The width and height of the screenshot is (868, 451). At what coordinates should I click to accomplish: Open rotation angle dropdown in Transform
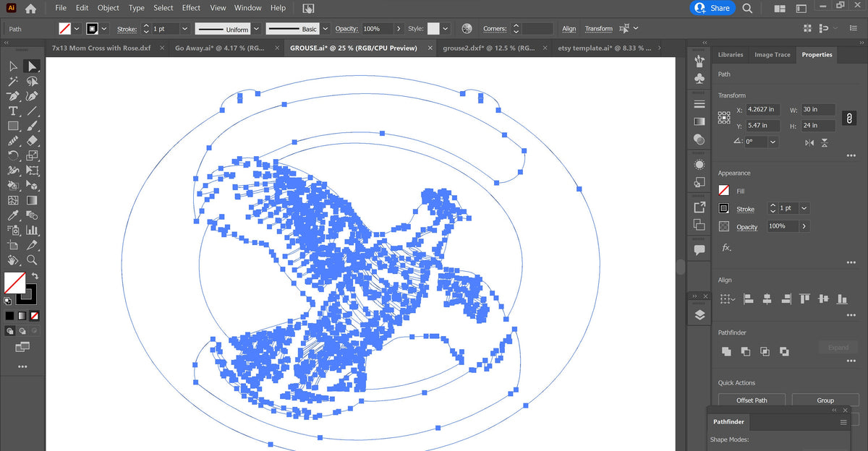point(773,142)
